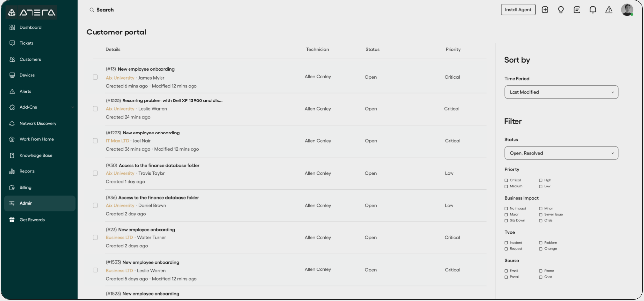Go to Tickets in the sidebar
The width and height of the screenshot is (644, 301).
tap(27, 43)
